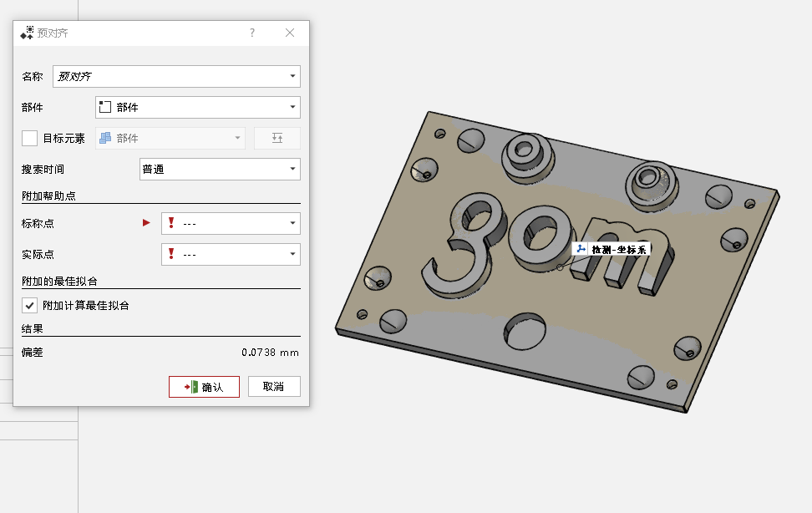812x513 pixels.
Task: Expand the 部件 dropdown list
Action: pos(292,107)
